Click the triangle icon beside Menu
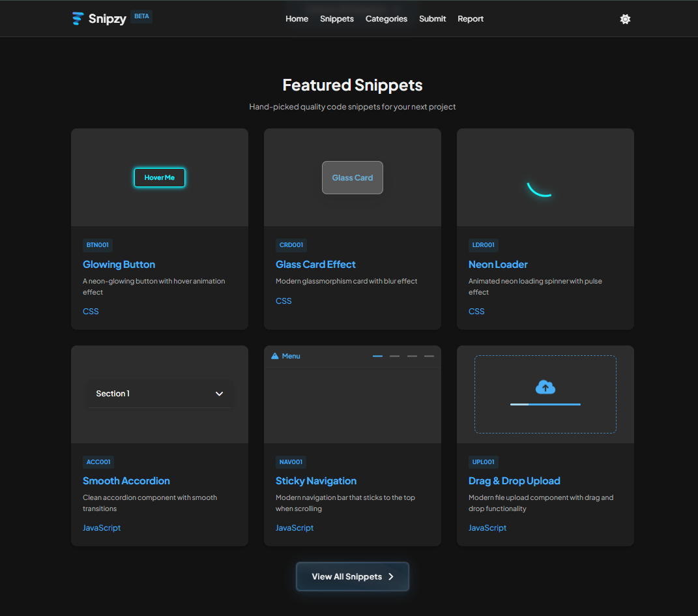Viewport: 698px width, 616px height. point(274,356)
